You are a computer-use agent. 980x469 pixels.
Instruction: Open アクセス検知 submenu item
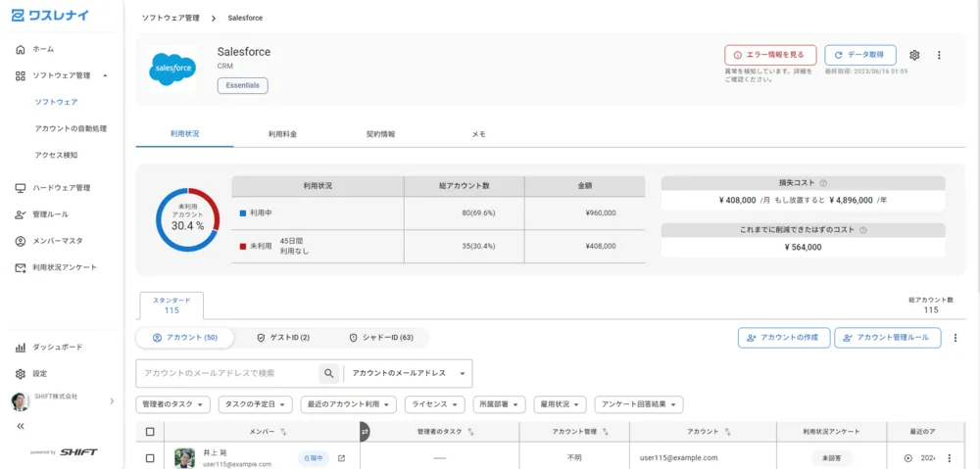pos(56,155)
